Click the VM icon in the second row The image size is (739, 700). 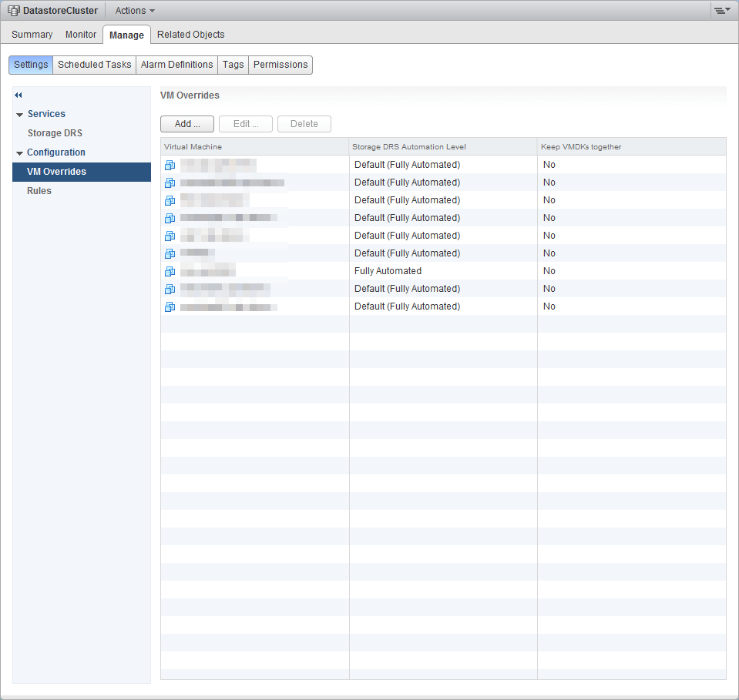(x=170, y=183)
